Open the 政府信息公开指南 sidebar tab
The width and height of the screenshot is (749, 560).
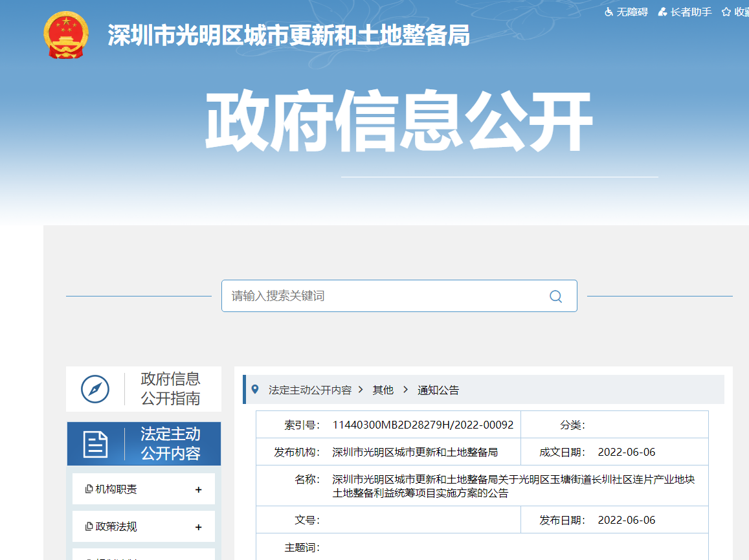(x=170, y=389)
